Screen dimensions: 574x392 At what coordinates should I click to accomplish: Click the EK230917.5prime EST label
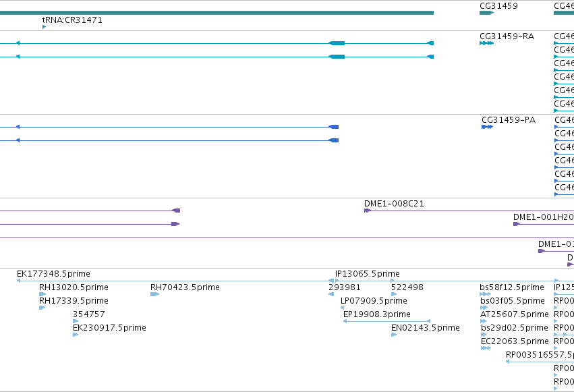click(x=109, y=328)
